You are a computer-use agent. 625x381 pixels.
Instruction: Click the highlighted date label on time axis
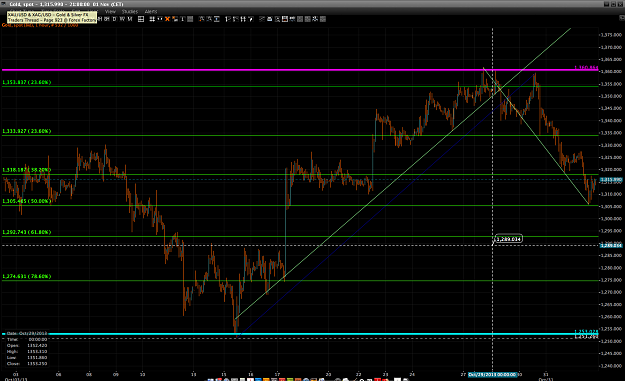(x=492, y=375)
